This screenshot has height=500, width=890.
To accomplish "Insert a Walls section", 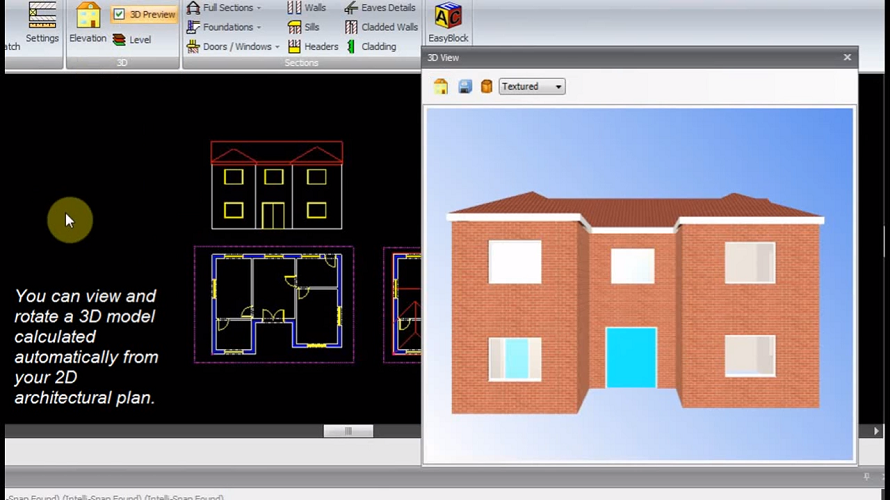I will (x=307, y=8).
